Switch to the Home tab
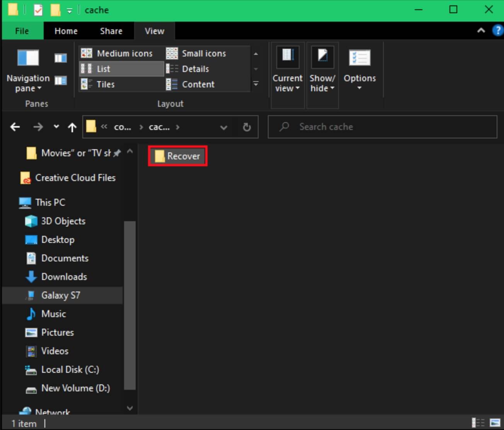Image resolution: width=504 pixels, height=430 pixels. tap(66, 31)
